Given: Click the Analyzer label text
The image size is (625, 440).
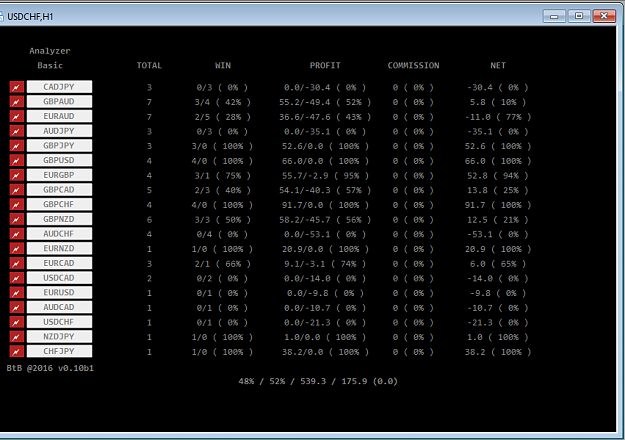Looking at the screenshot, I should pyautogui.click(x=50, y=51).
